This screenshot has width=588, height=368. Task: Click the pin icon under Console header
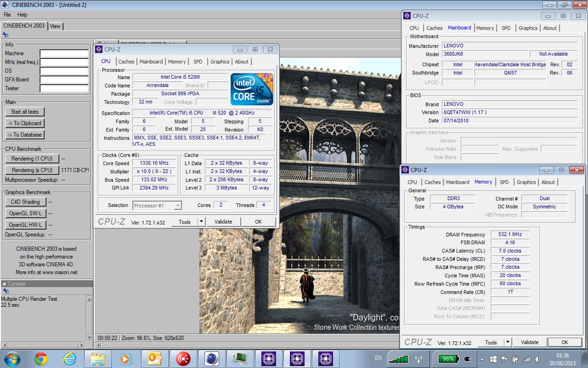click(6, 291)
